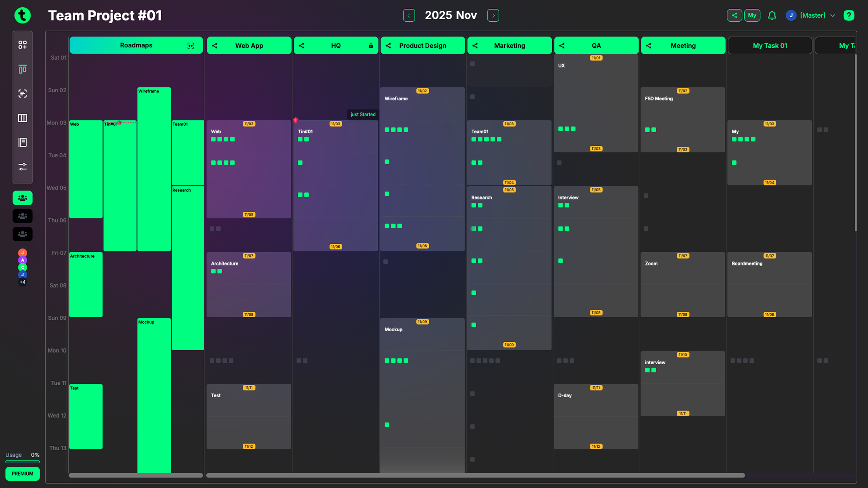Click the My button in the top right
Viewport: 868px width, 488px height.
point(752,15)
